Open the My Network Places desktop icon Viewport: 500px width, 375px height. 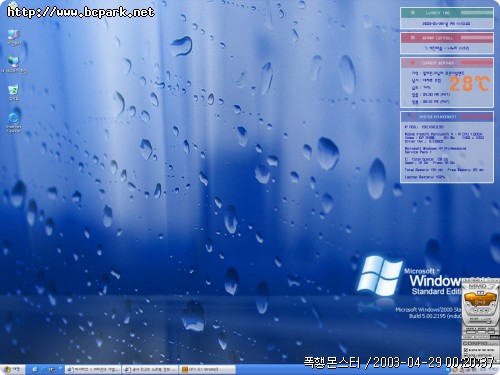pos(14,64)
